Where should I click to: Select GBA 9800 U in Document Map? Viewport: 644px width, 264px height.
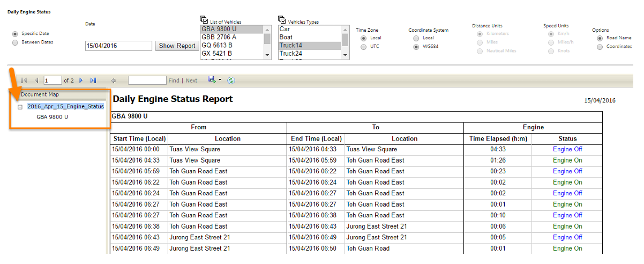coord(52,116)
